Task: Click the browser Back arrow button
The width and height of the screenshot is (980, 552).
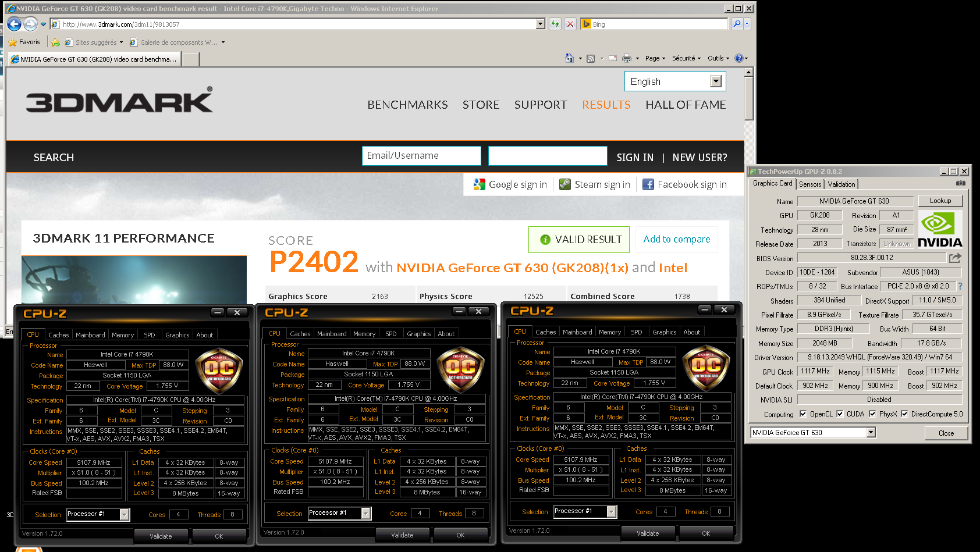Action: 15,24
